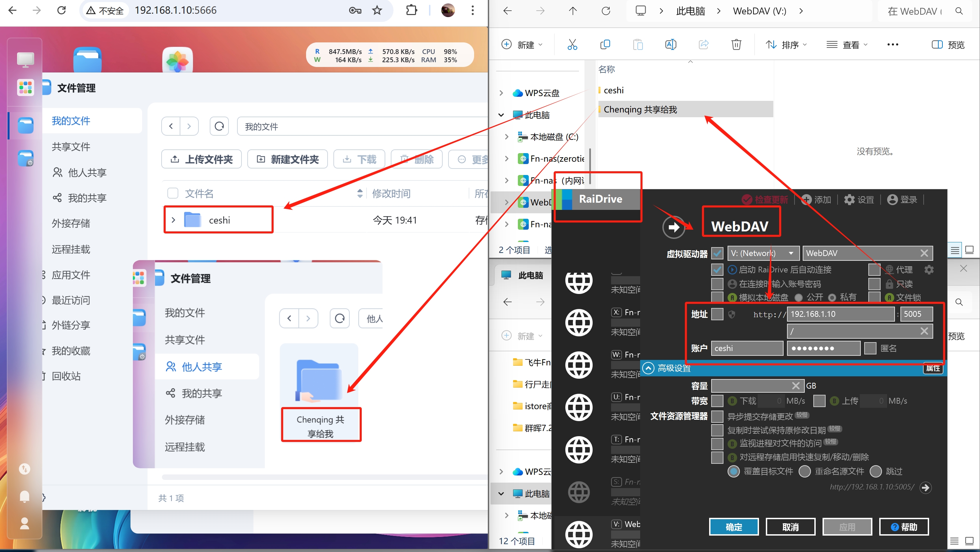
Task: Open browser extensions puzzle icon
Action: point(412,10)
